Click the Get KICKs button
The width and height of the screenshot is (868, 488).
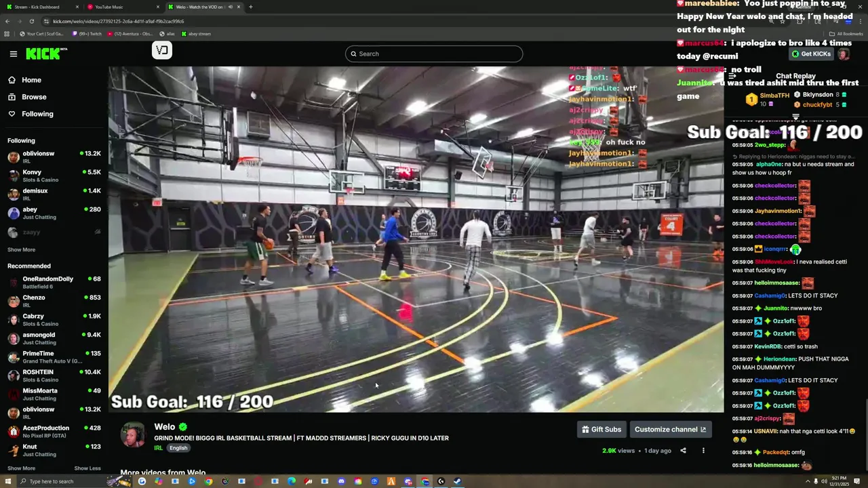pos(810,54)
